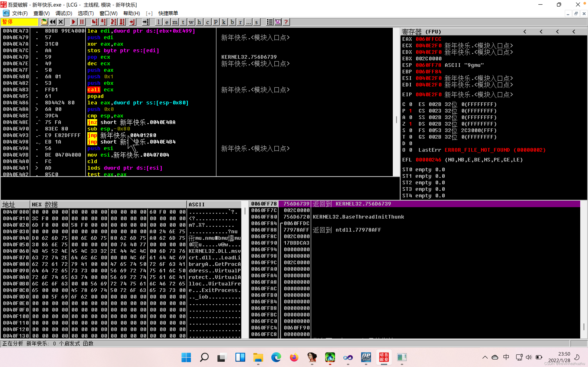Toggle register view via 寄存器 (FPU) header
588x367 pixels.
click(422, 32)
